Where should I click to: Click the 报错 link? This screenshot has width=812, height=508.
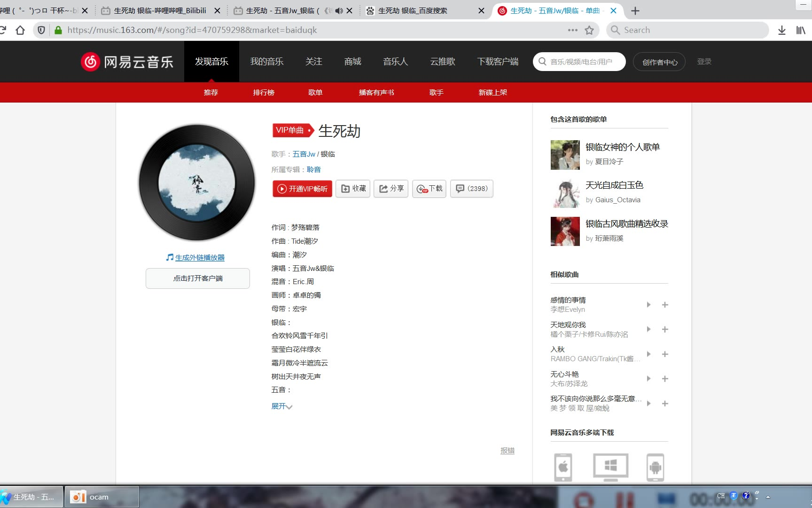tap(507, 450)
